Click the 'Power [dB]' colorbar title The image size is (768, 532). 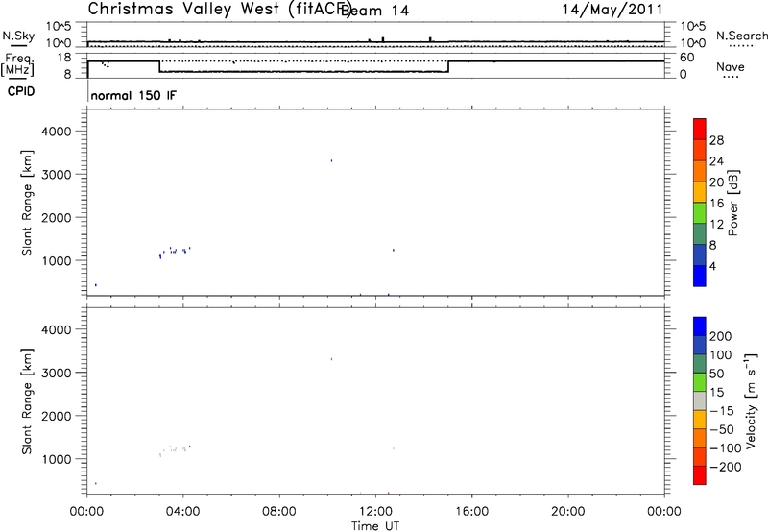pyautogui.click(x=733, y=203)
